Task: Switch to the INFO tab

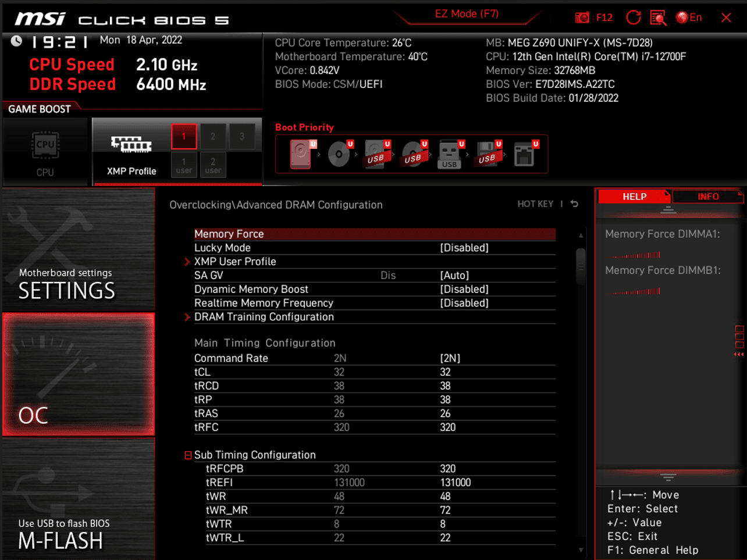Action: [708, 197]
